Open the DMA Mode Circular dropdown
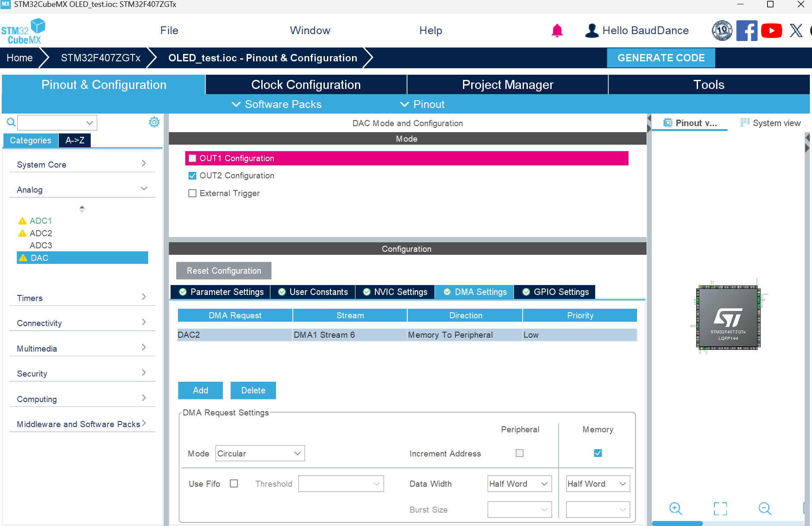 coord(260,453)
